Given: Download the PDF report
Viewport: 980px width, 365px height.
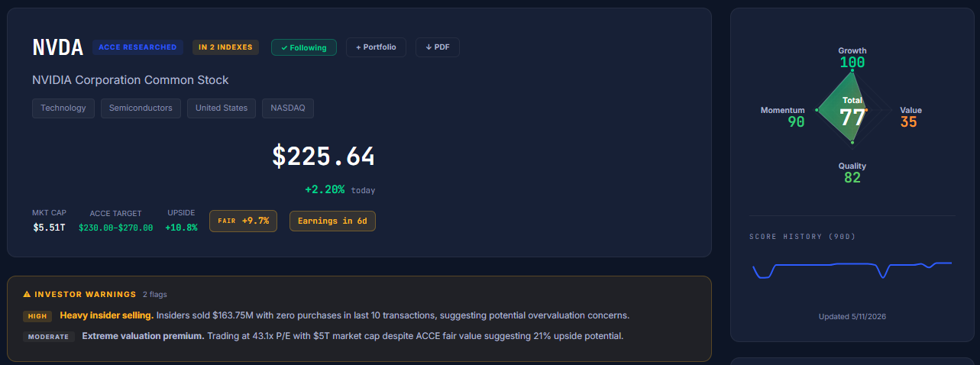Looking at the screenshot, I should click(437, 47).
